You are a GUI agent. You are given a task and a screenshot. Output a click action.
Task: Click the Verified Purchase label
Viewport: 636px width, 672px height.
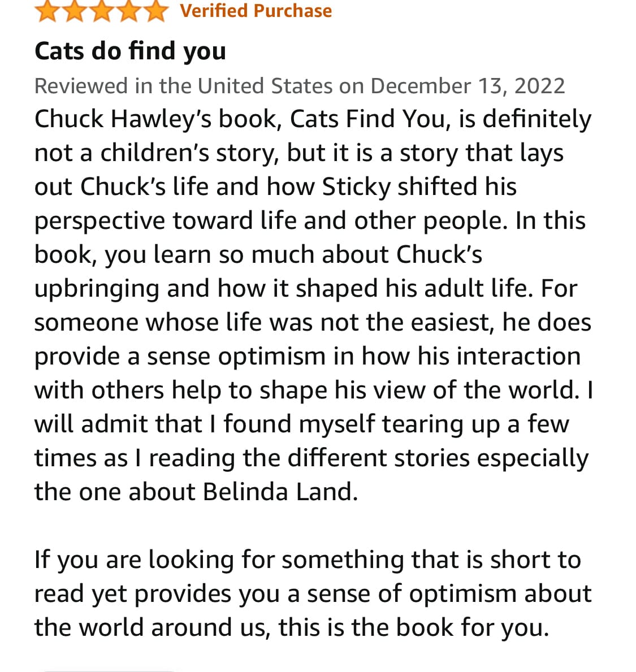[x=256, y=10]
